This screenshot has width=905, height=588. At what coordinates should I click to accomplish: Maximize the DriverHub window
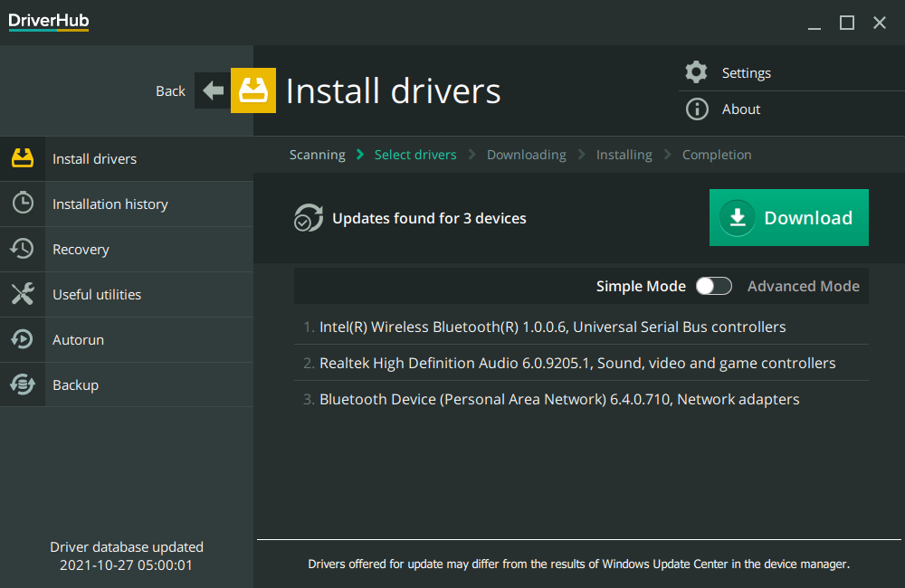point(847,24)
